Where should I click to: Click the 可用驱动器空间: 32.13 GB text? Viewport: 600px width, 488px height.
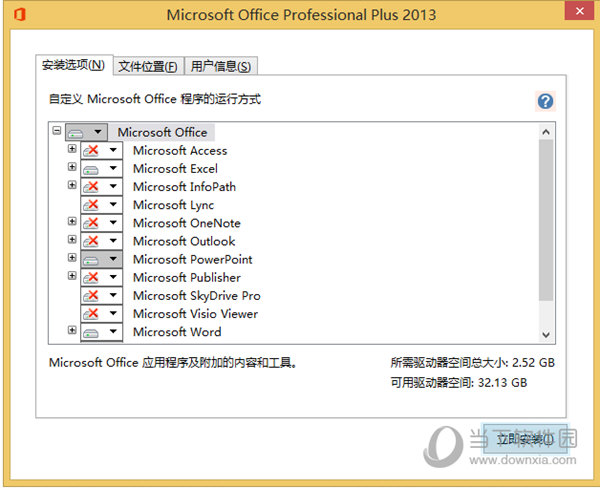[x=459, y=382]
